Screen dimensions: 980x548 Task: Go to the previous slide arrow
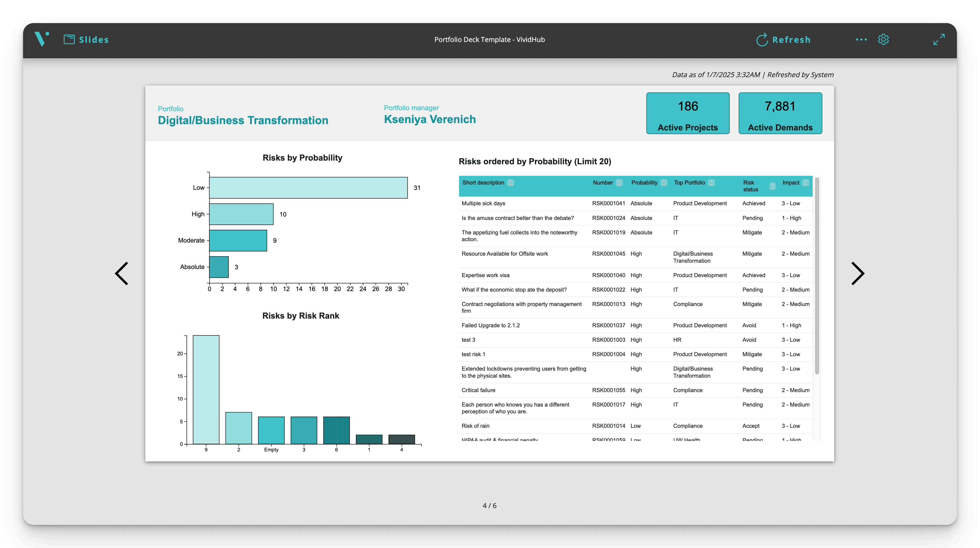point(122,273)
